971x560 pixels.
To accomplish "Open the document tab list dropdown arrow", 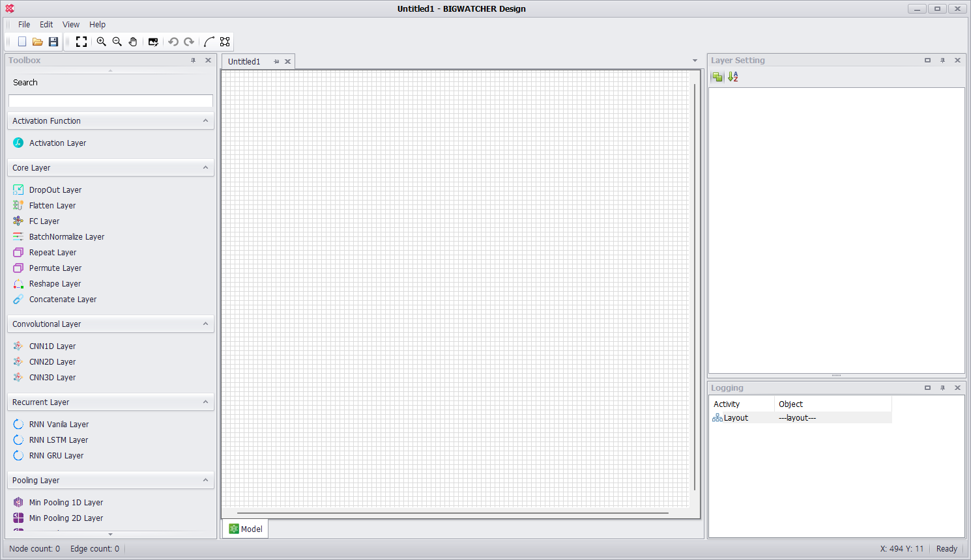I will click(x=695, y=61).
